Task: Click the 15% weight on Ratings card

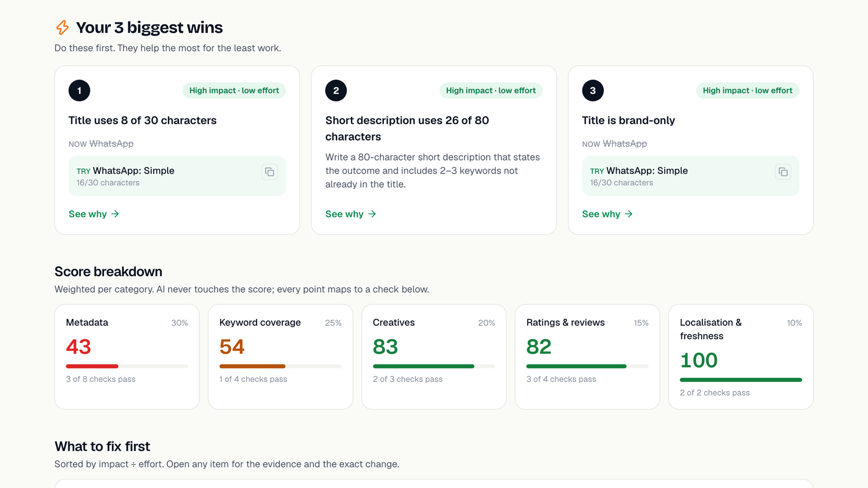Action: pyautogui.click(x=641, y=323)
